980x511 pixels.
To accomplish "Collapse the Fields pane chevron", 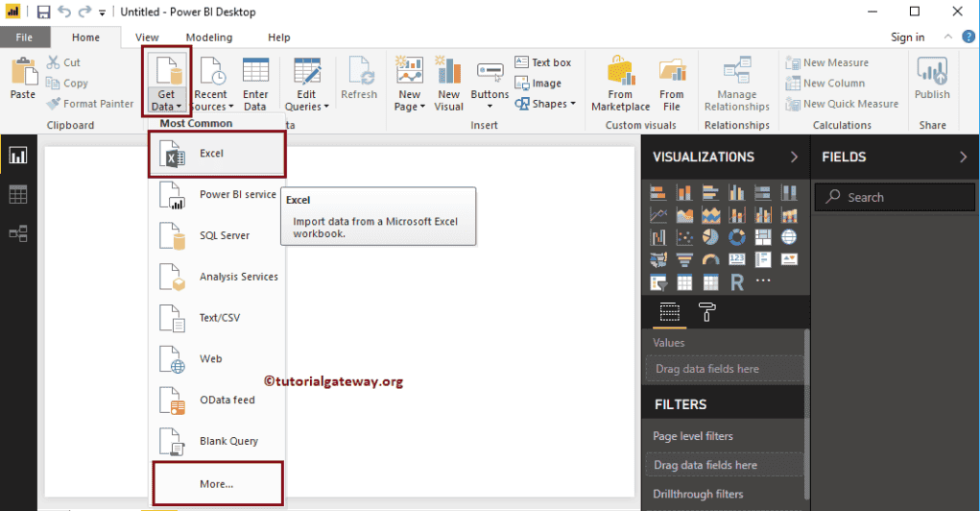I will (x=963, y=157).
